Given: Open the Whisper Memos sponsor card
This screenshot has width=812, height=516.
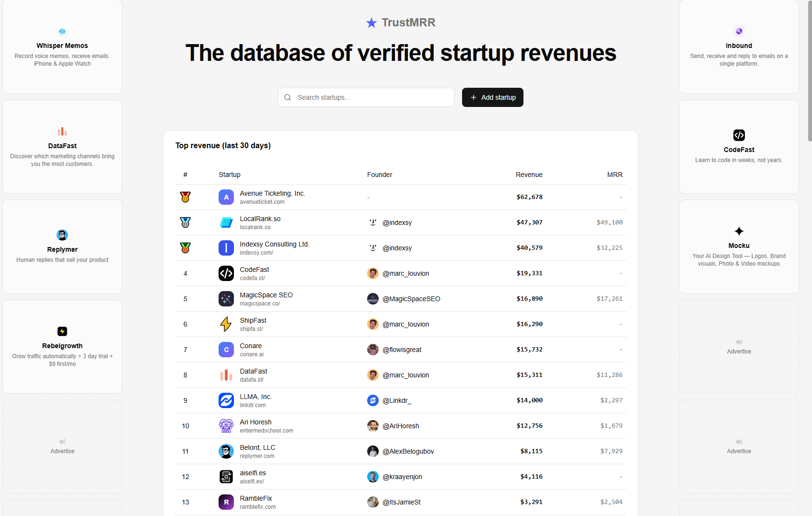Looking at the screenshot, I should (62, 47).
